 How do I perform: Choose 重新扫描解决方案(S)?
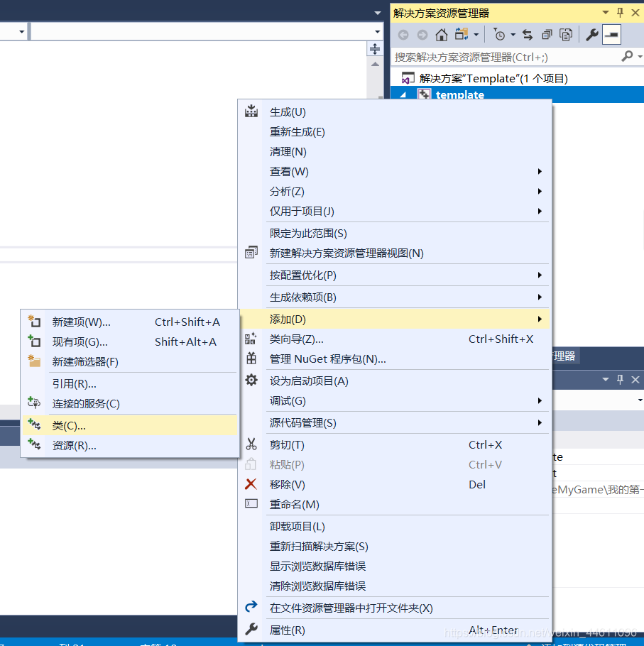point(394,547)
